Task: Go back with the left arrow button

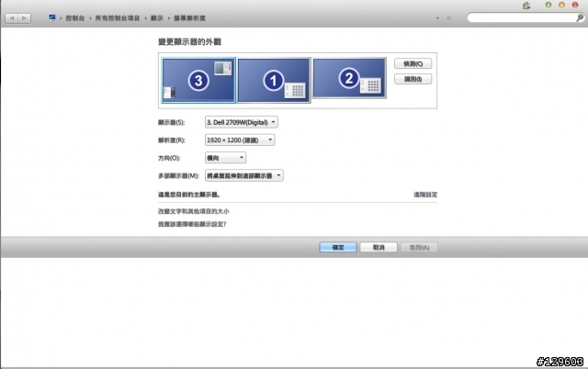Action: 12,18
